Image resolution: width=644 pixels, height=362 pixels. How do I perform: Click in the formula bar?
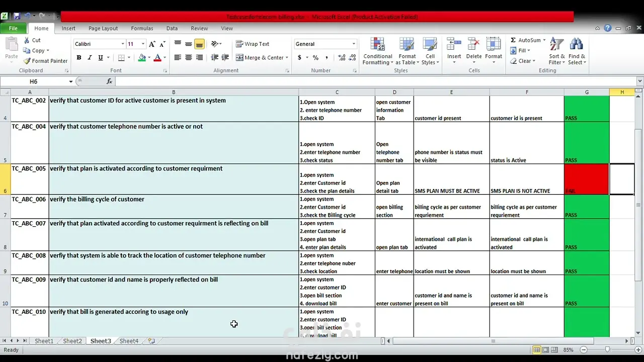point(375,81)
